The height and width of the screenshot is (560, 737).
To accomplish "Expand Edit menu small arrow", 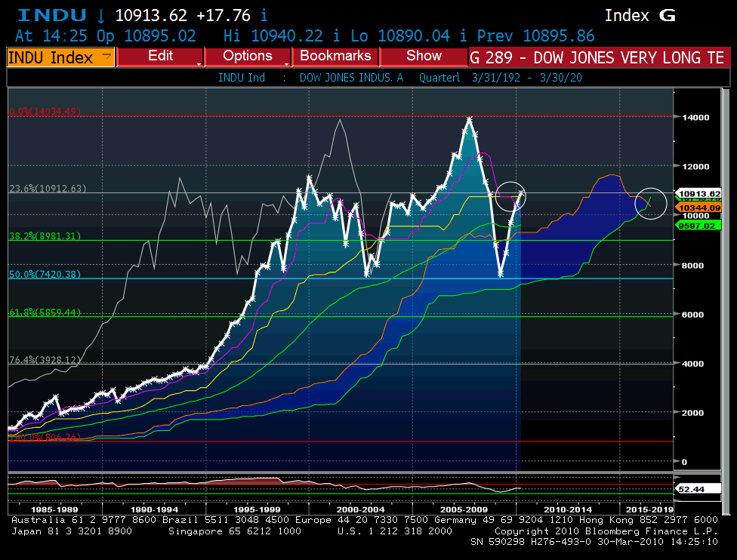I will pos(199,63).
